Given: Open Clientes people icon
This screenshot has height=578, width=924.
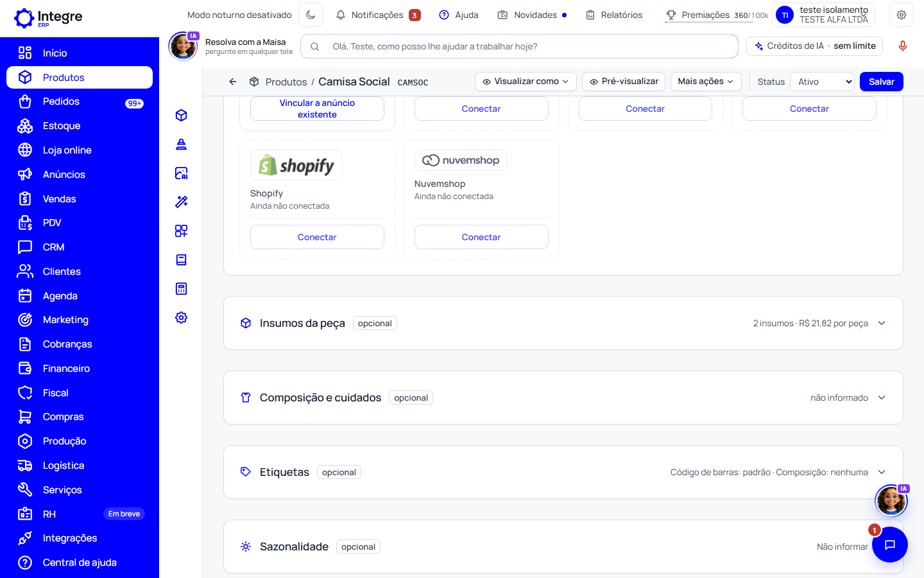Looking at the screenshot, I should (25, 272).
